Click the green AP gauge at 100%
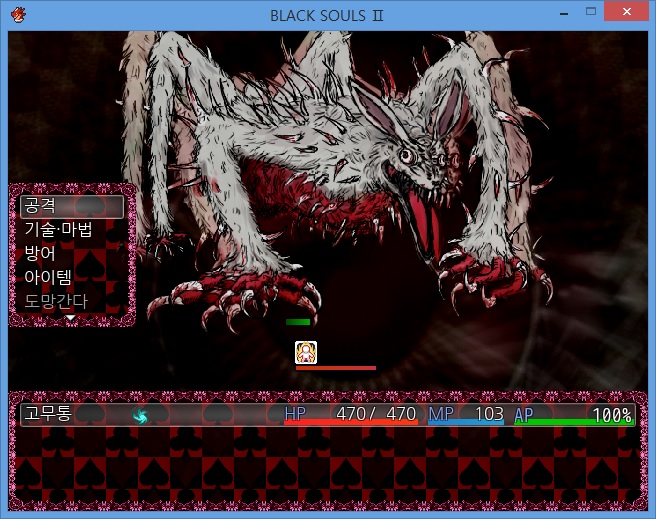Screen dimensions: 656x519 574,422
